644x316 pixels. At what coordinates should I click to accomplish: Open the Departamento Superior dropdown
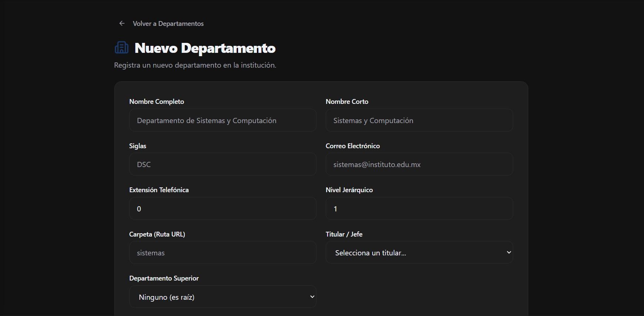[223, 297]
